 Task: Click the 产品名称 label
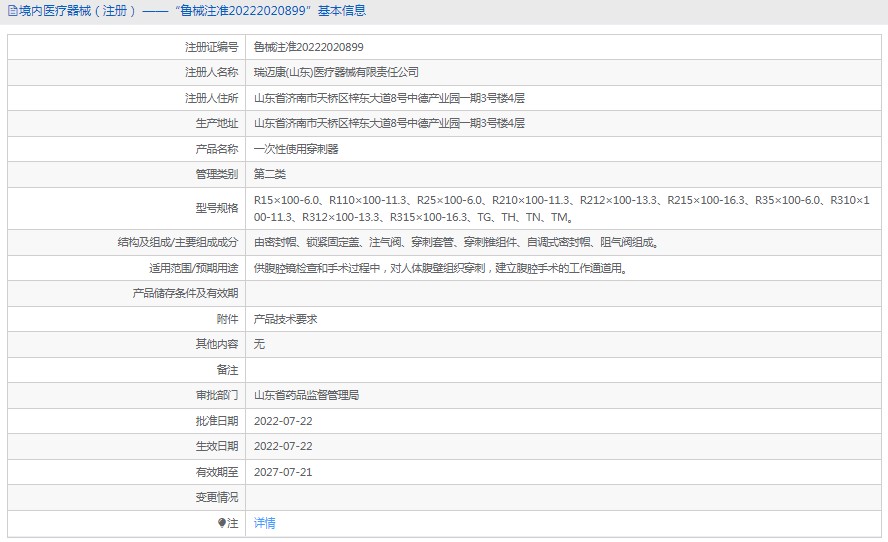click(x=217, y=149)
